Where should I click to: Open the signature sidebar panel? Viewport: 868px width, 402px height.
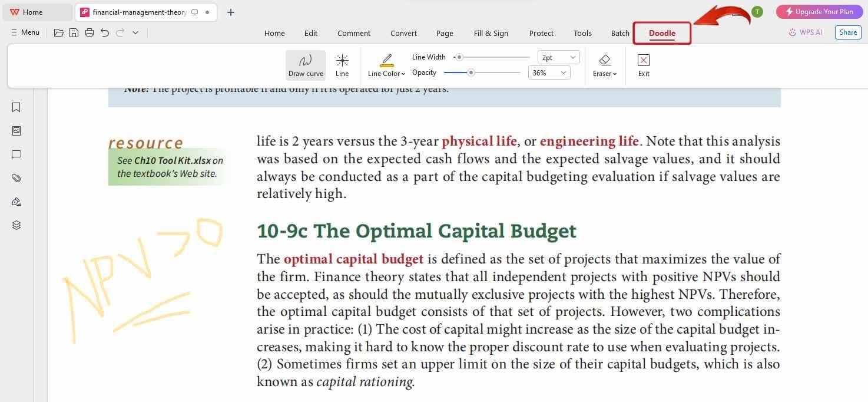tap(16, 202)
